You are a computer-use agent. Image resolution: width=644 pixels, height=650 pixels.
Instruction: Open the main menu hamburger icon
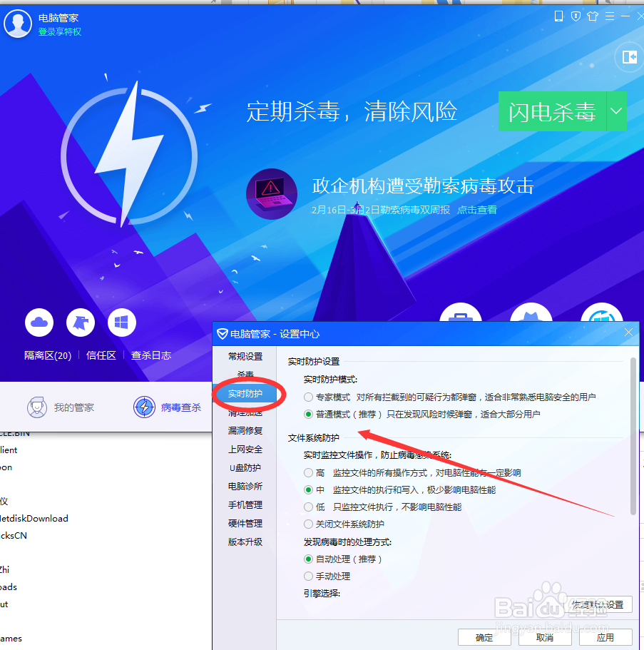click(x=610, y=16)
